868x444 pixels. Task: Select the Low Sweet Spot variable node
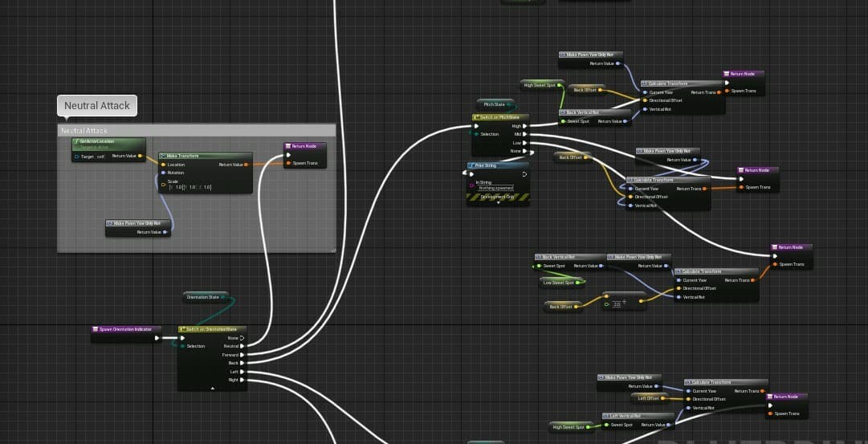561,283
